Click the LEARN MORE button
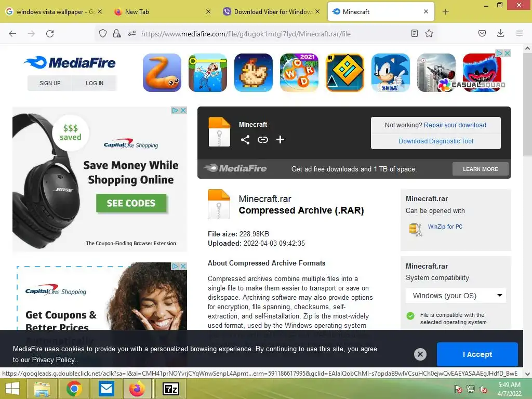Image resolution: width=532 pixels, height=399 pixels. click(481, 169)
